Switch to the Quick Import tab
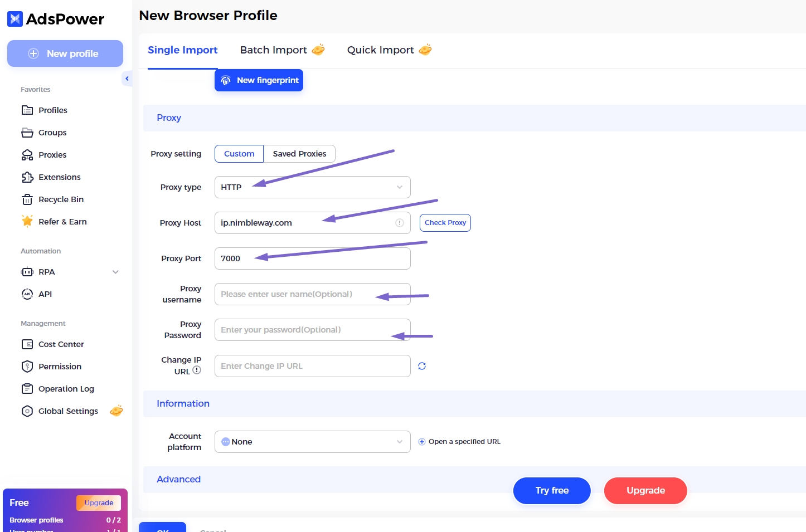The image size is (806, 532). 381,50
